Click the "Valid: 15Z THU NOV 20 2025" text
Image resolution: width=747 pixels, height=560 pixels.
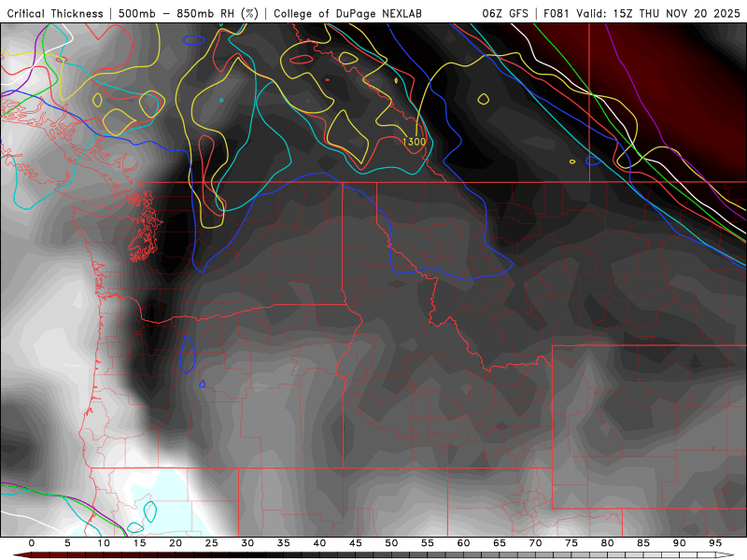pyautogui.click(x=658, y=13)
